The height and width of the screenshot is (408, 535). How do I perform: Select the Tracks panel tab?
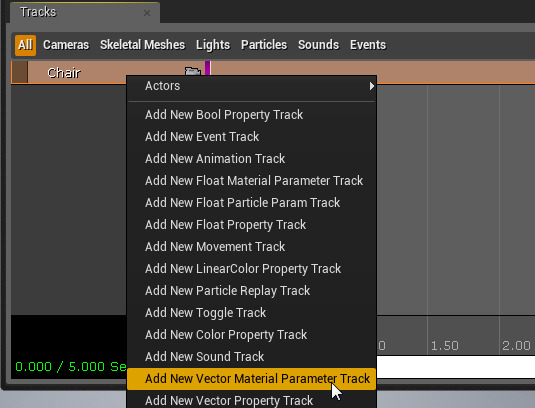[85, 13]
